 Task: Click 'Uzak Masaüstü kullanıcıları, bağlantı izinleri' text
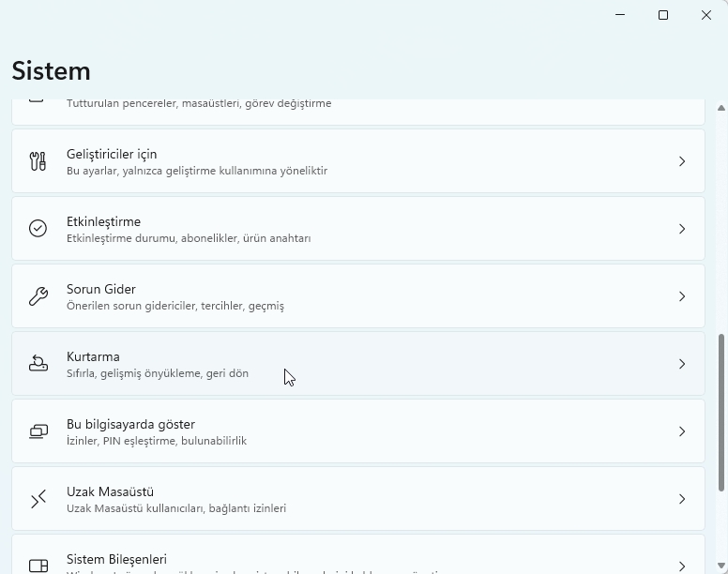point(176,508)
